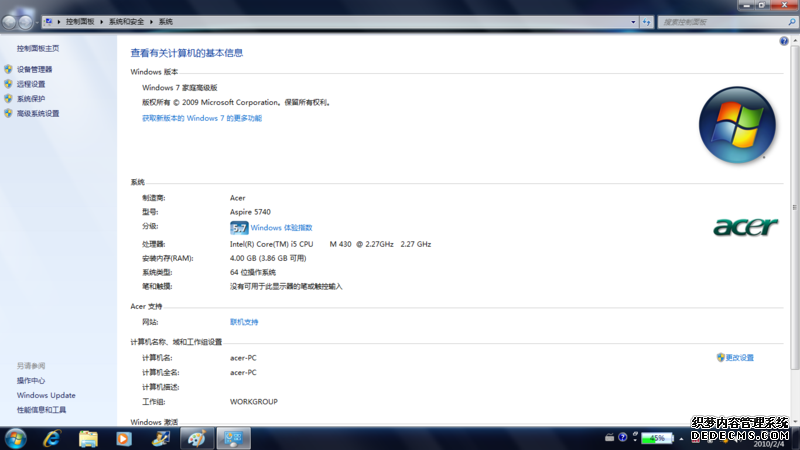This screenshot has height=450, width=800.
Task: Click shield icon beside 系统保护
Action: click(8, 99)
